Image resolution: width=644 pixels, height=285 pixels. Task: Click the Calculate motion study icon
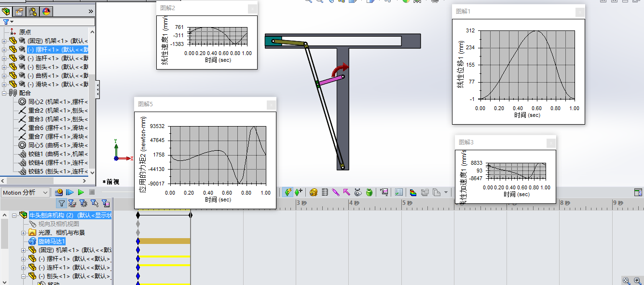click(59, 192)
